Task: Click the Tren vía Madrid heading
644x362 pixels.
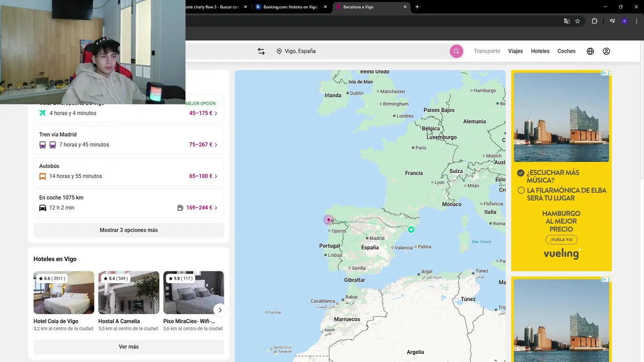Action: [58, 135]
